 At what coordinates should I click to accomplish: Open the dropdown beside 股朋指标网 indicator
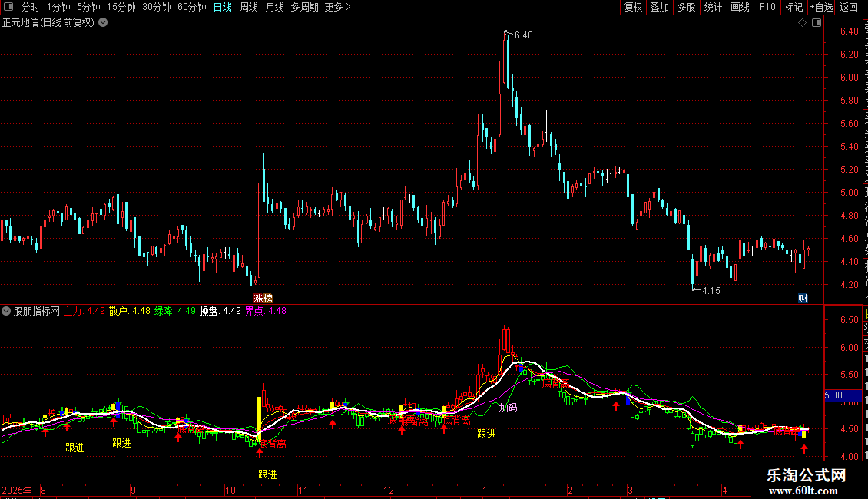click(6, 311)
